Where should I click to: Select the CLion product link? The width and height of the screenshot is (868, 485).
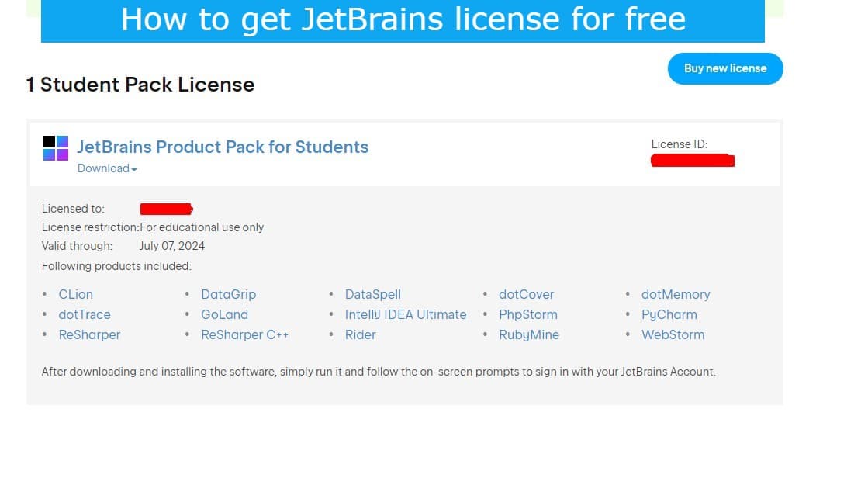(x=75, y=294)
